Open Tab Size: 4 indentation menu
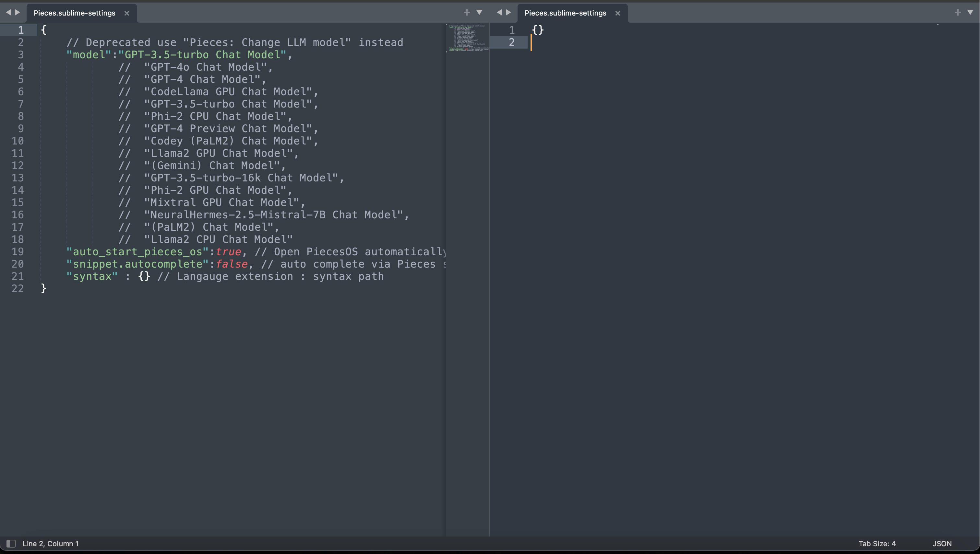The width and height of the screenshot is (980, 554). [x=877, y=543]
